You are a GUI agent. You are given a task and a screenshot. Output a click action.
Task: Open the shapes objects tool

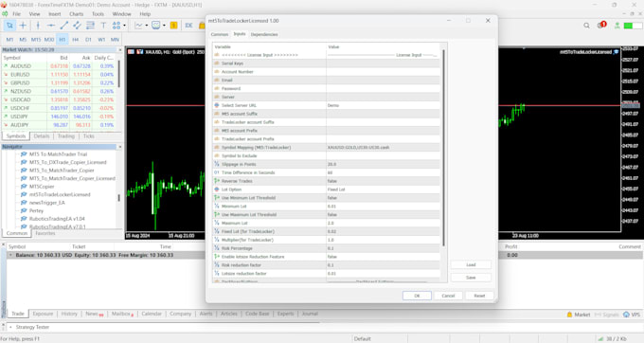116,26
